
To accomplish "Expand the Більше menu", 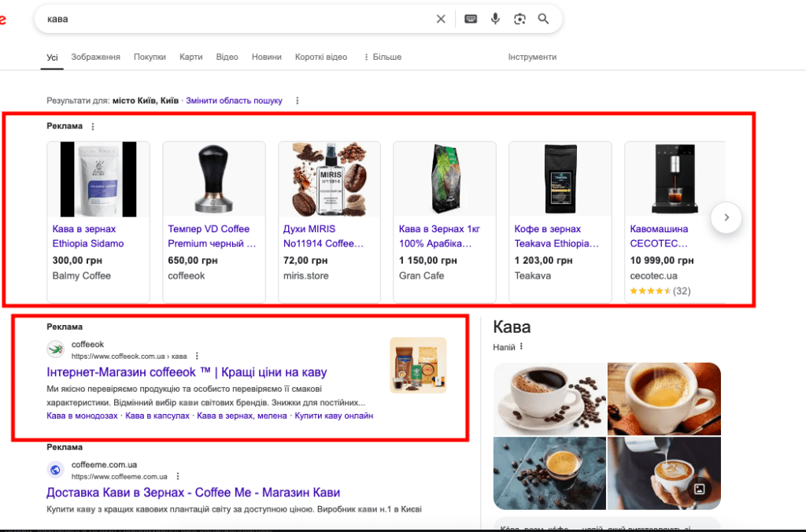I will [x=383, y=57].
